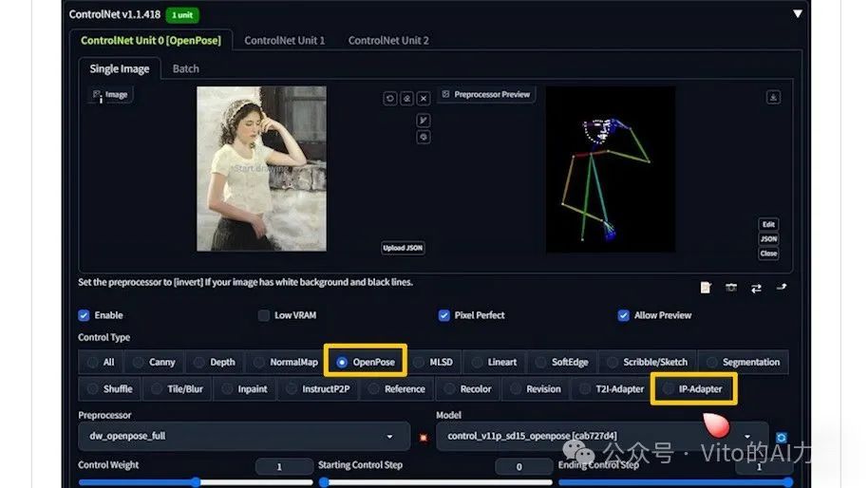
Task: Select the Tile/Blur control type
Action: point(178,389)
